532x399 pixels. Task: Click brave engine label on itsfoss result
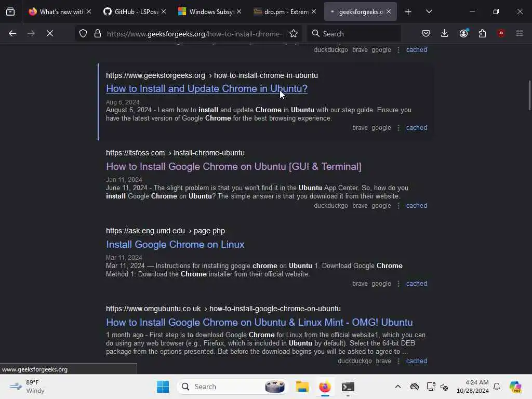[x=360, y=206]
